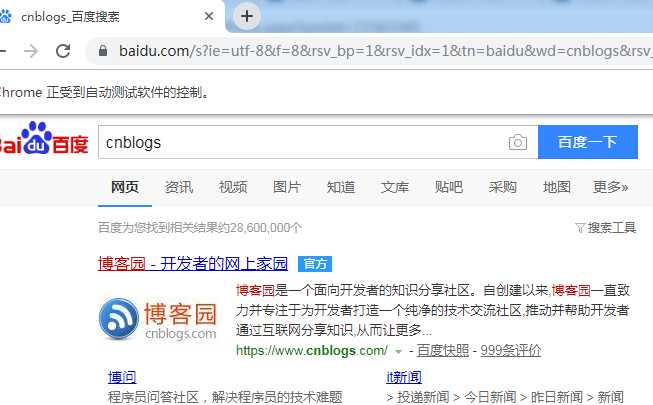Open camera image search icon

point(518,142)
